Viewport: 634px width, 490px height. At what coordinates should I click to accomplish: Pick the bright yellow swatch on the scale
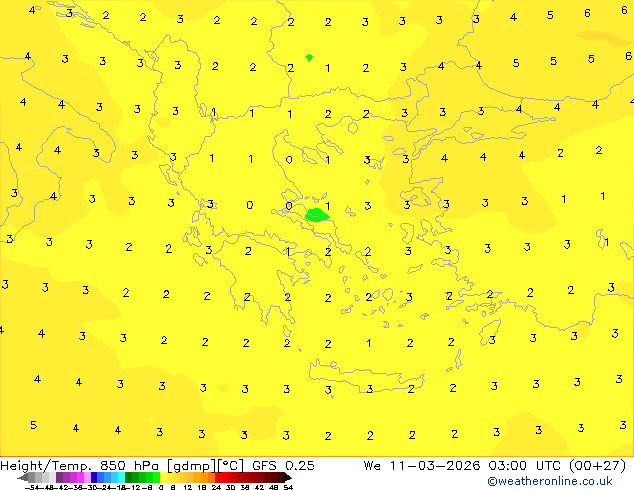[x=164, y=477]
